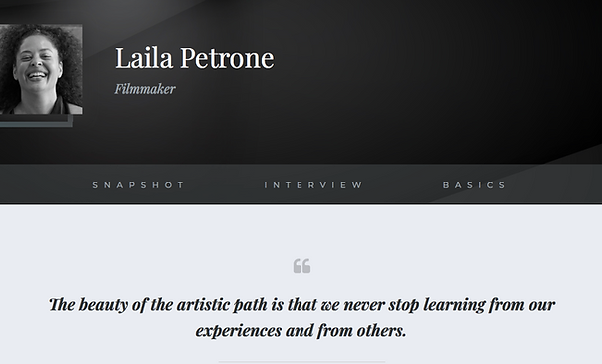Image resolution: width=602 pixels, height=364 pixels.
Task: Click the first name Laila in heading
Action: click(144, 58)
